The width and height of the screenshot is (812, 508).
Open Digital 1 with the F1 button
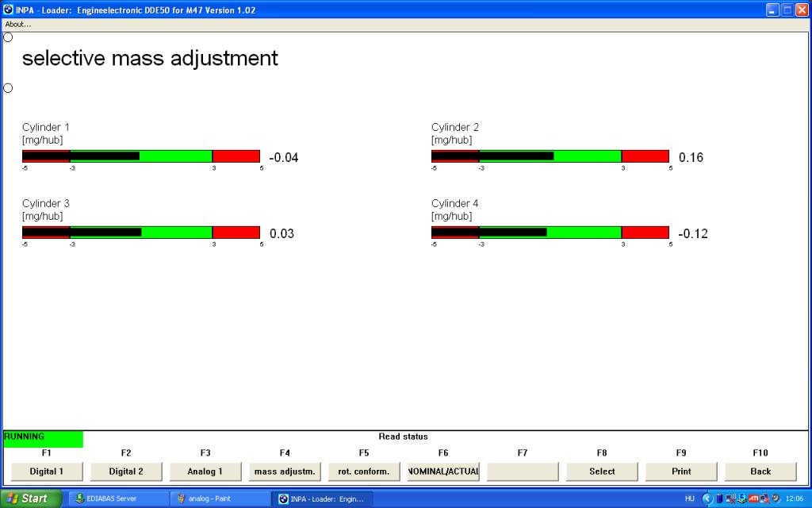point(47,471)
